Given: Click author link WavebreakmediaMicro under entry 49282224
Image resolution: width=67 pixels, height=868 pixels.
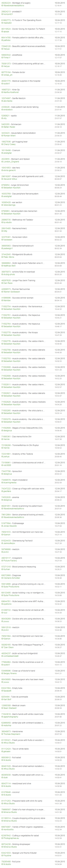Looking at the screenshot, I should [14, 6].
